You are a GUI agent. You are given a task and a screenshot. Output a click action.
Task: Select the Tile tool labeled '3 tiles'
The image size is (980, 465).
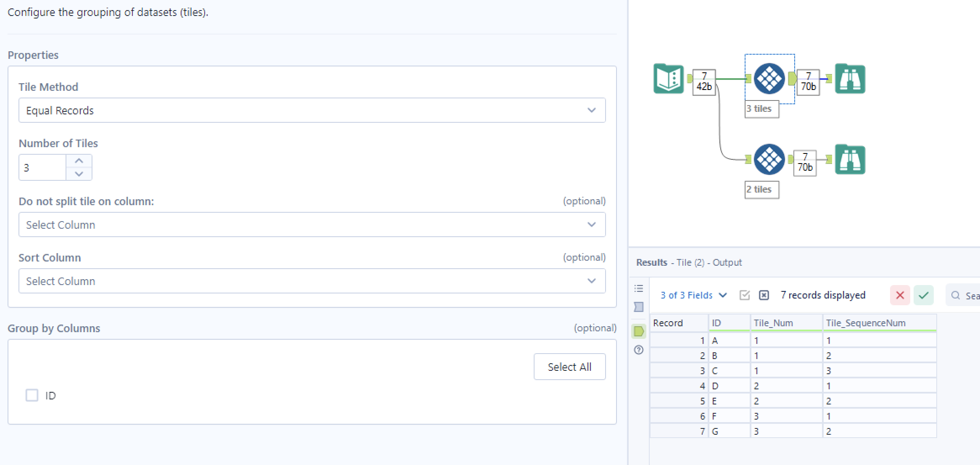769,79
